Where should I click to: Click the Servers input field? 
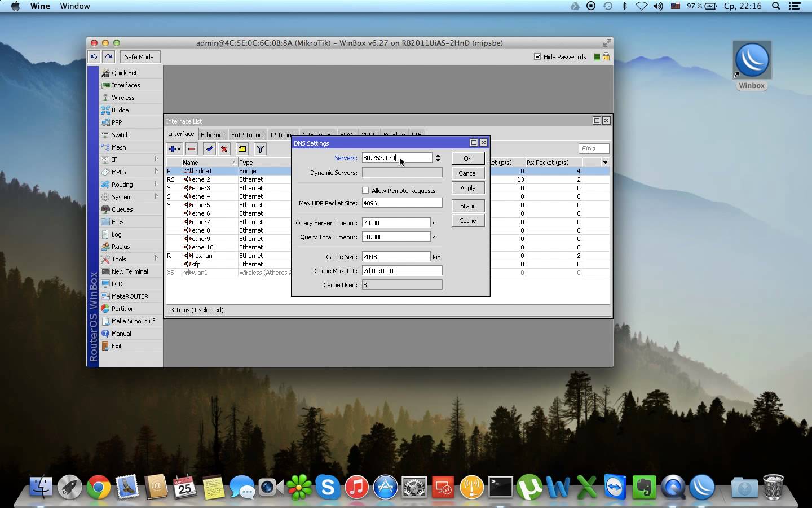pos(397,158)
